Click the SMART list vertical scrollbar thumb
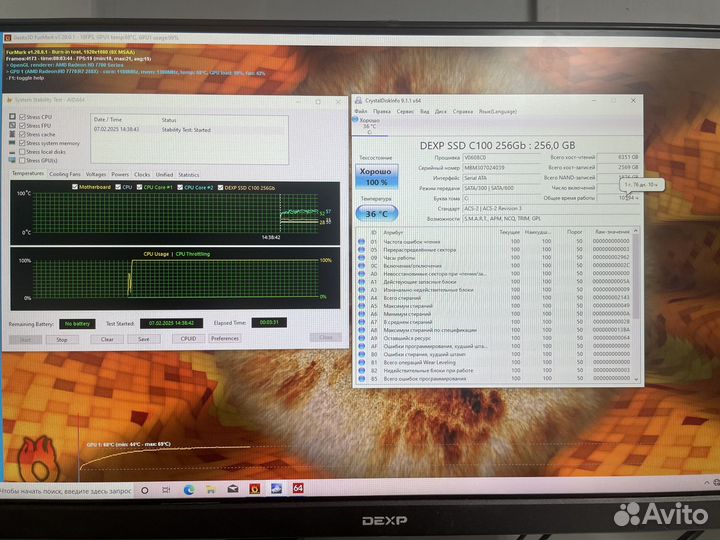Image resolution: width=720 pixels, height=540 pixels. tap(636, 276)
